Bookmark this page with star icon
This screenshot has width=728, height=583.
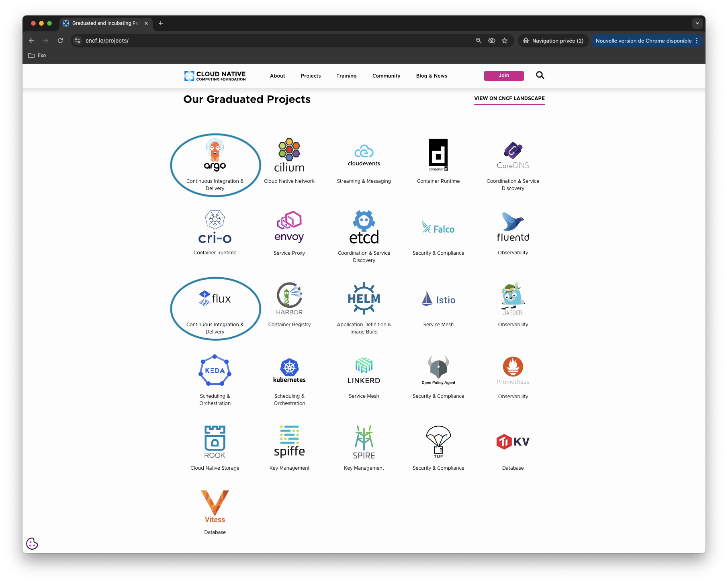coord(505,41)
